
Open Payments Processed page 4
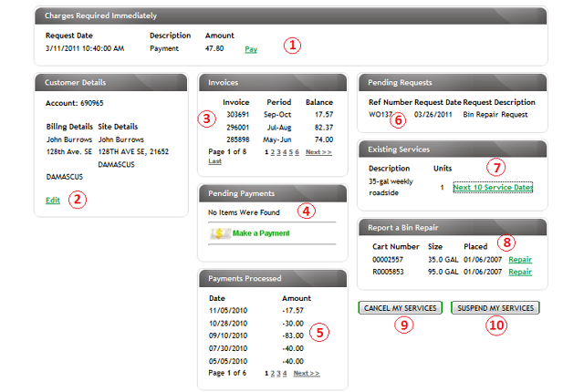click(x=285, y=374)
